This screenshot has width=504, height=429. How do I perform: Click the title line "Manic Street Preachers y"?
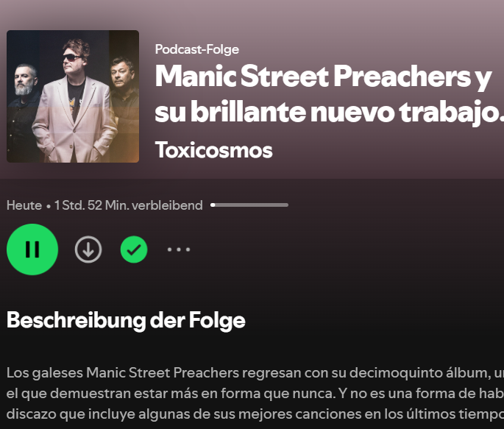pyautogui.click(x=323, y=77)
